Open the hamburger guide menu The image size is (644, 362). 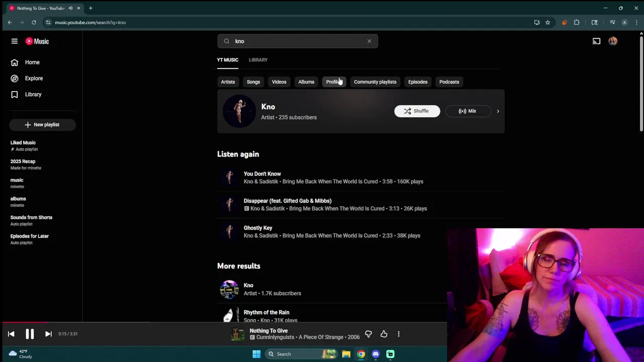coord(15,41)
